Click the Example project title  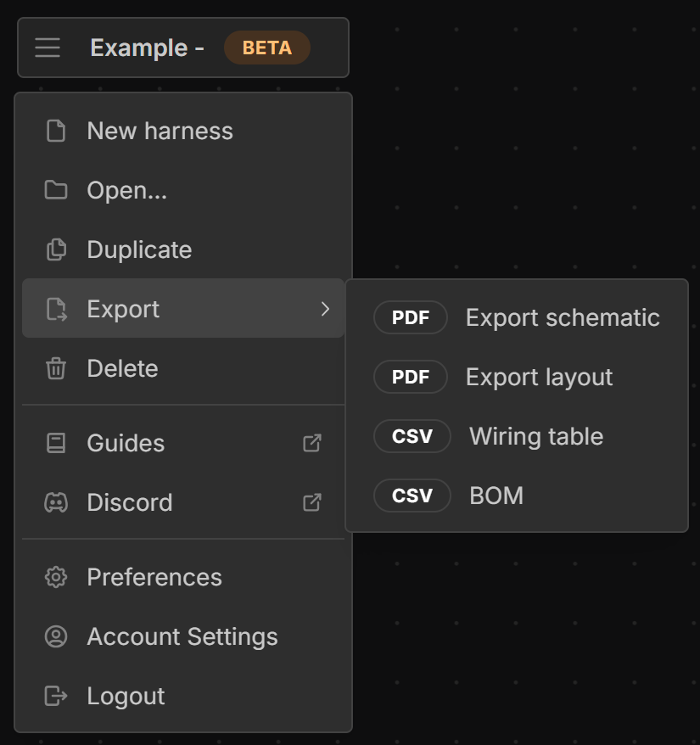point(146,48)
